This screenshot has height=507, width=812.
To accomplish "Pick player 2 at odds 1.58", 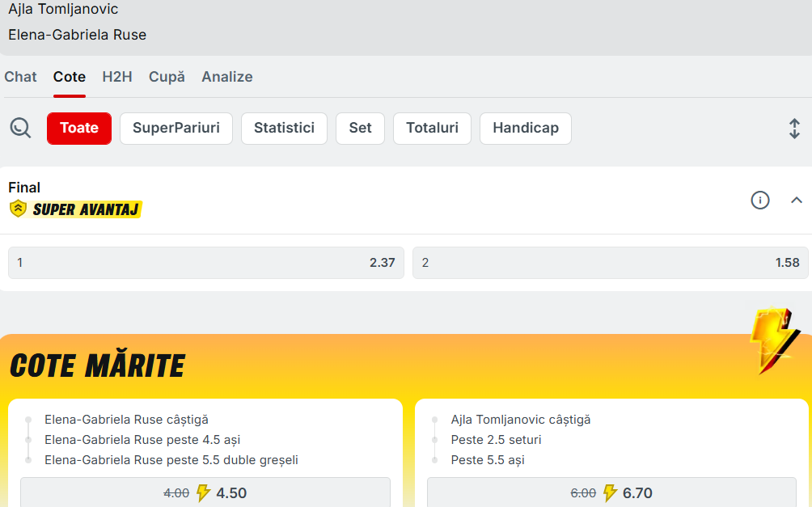I will coord(611,263).
